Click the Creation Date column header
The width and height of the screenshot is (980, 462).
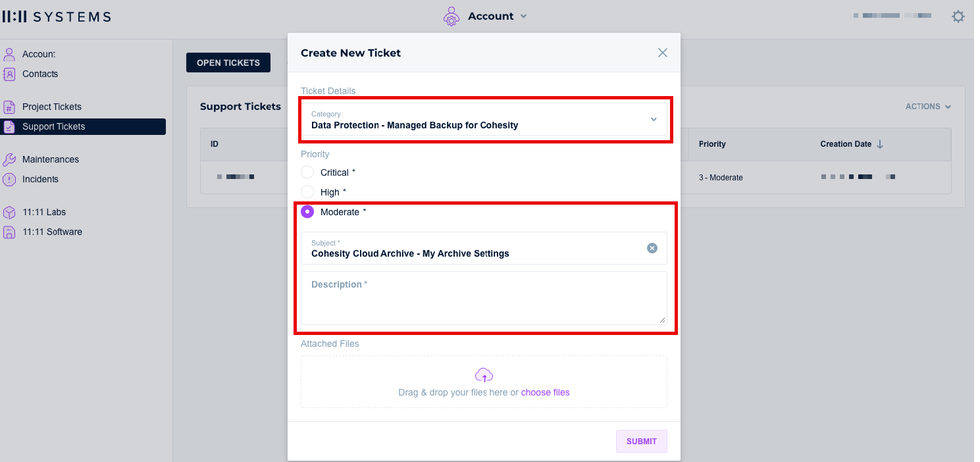coord(846,144)
